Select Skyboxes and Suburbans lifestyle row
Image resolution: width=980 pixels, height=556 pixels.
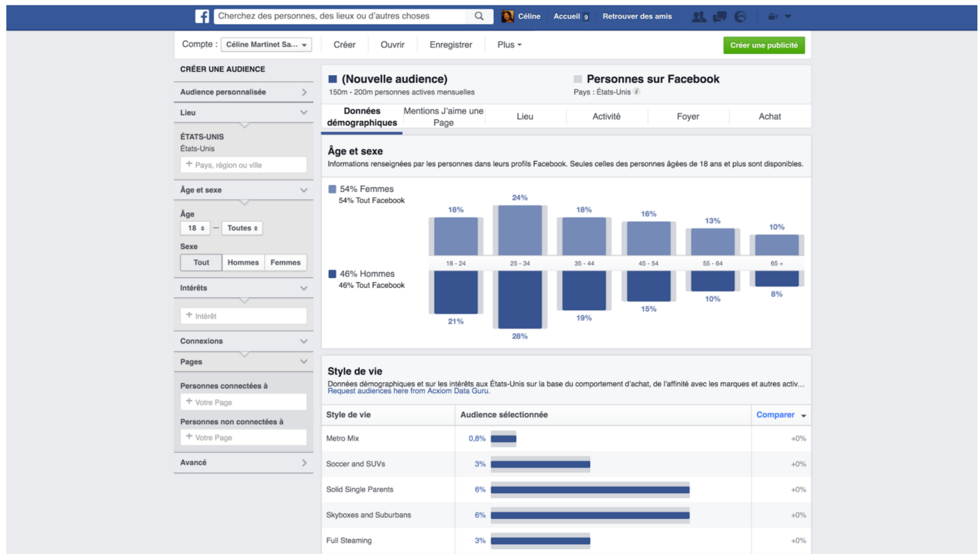click(566, 515)
